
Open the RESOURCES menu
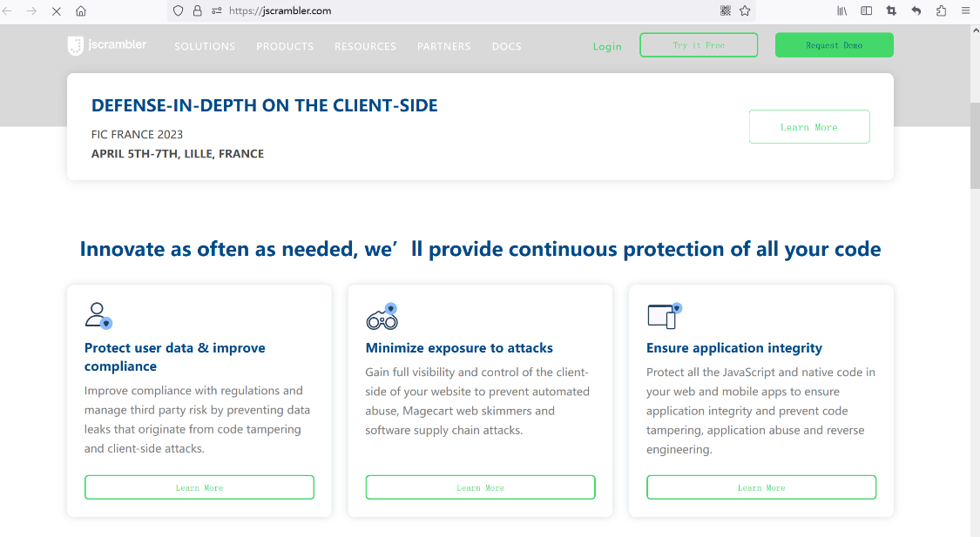(x=365, y=46)
